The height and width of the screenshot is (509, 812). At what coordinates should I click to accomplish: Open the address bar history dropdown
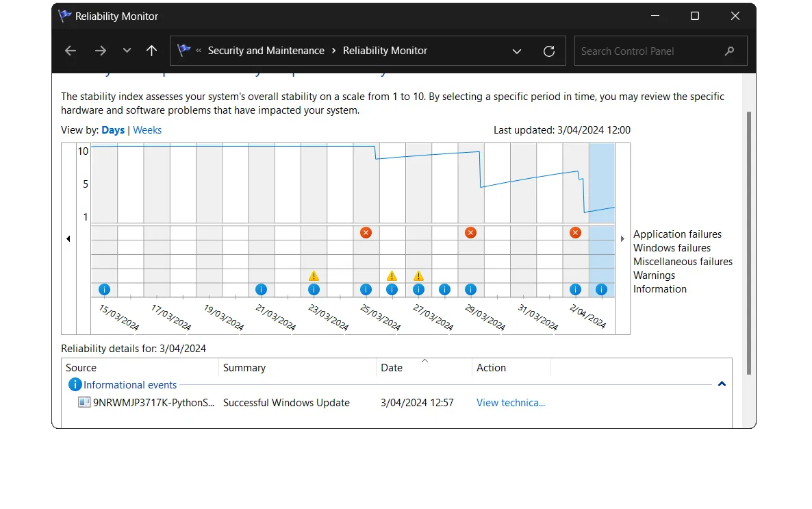516,51
